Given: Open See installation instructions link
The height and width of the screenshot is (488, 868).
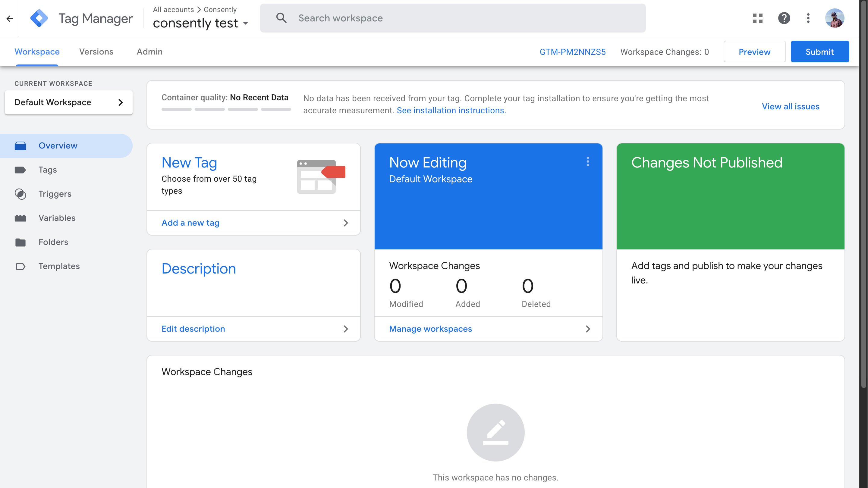Looking at the screenshot, I should point(451,111).
